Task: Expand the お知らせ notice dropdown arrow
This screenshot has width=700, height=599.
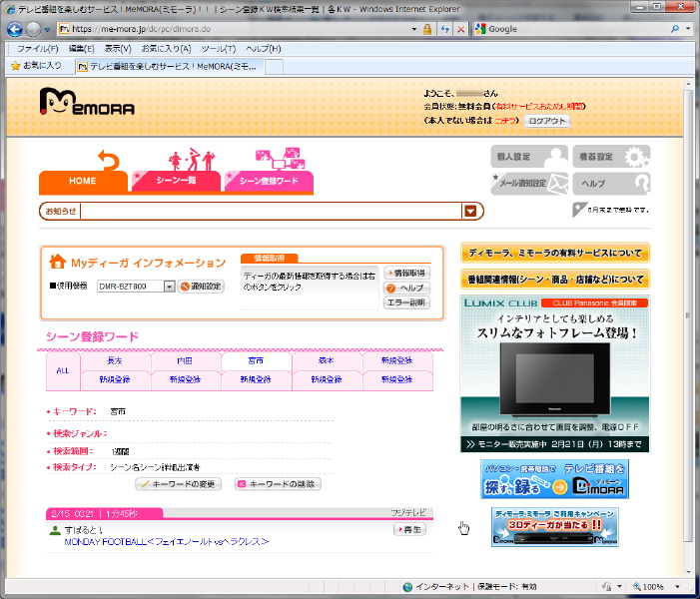Action: (x=470, y=211)
